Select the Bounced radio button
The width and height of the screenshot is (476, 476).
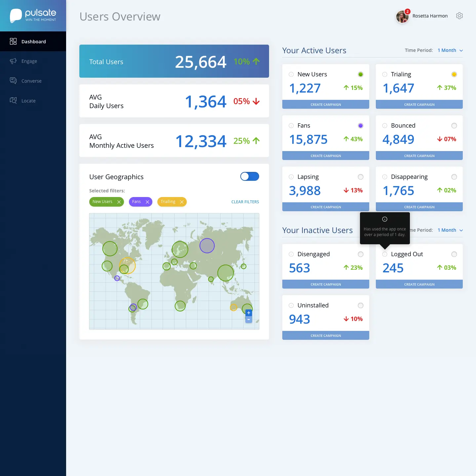click(x=454, y=126)
